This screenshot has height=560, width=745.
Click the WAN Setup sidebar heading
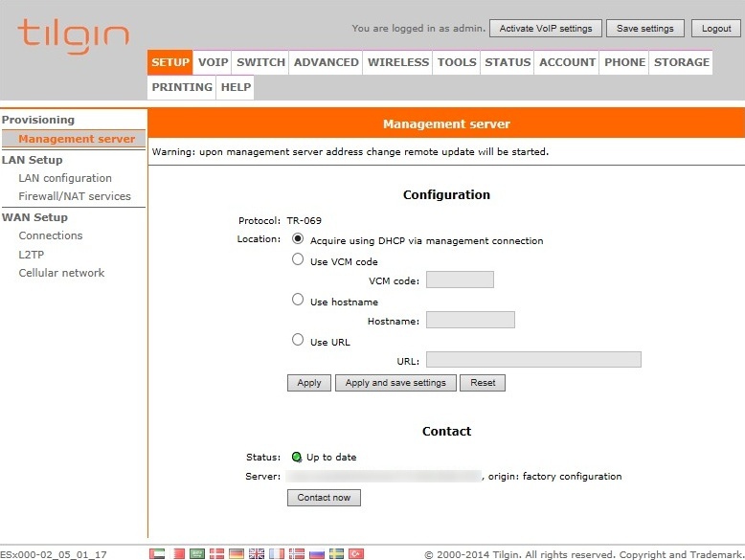[x=34, y=217]
